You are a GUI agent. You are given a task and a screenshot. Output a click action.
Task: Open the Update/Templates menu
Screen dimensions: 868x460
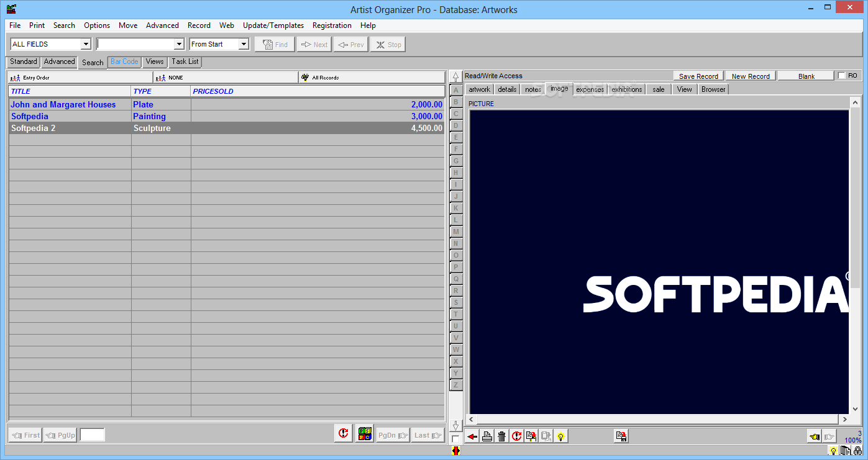point(273,25)
